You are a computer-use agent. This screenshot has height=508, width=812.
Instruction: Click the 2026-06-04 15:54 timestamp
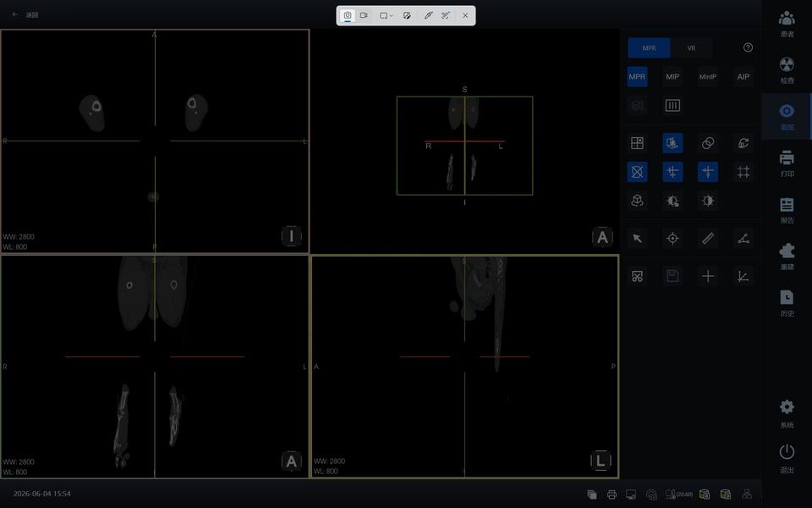[x=42, y=494]
